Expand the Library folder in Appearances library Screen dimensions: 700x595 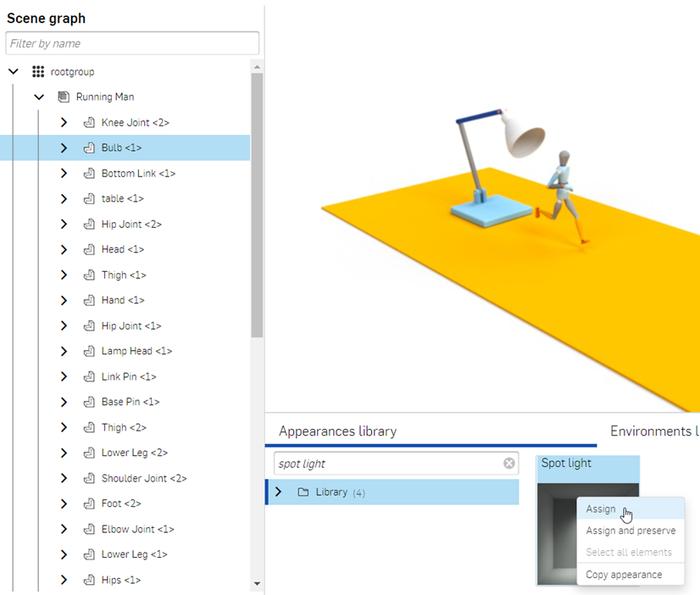point(279,492)
